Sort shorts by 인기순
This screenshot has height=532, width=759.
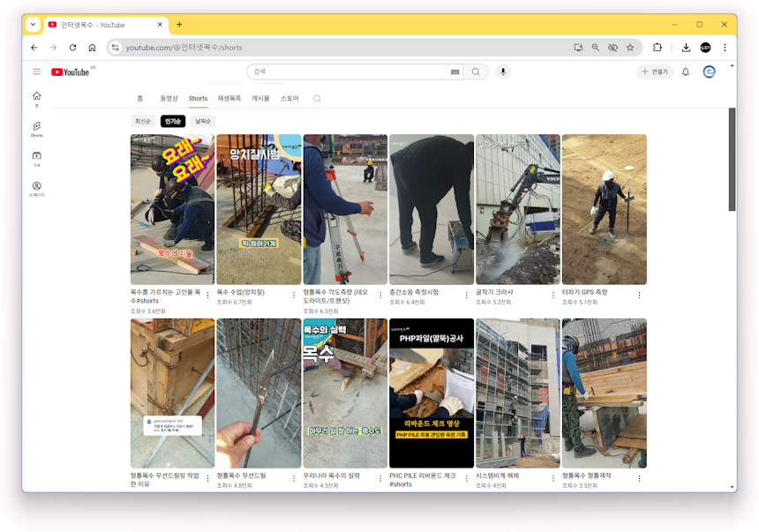[x=173, y=121]
